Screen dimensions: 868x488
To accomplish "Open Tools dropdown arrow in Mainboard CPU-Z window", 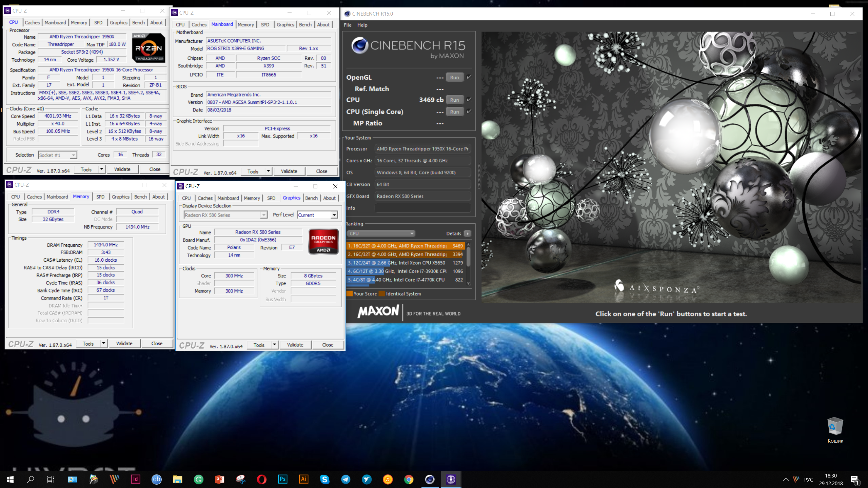I will (268, 171).
